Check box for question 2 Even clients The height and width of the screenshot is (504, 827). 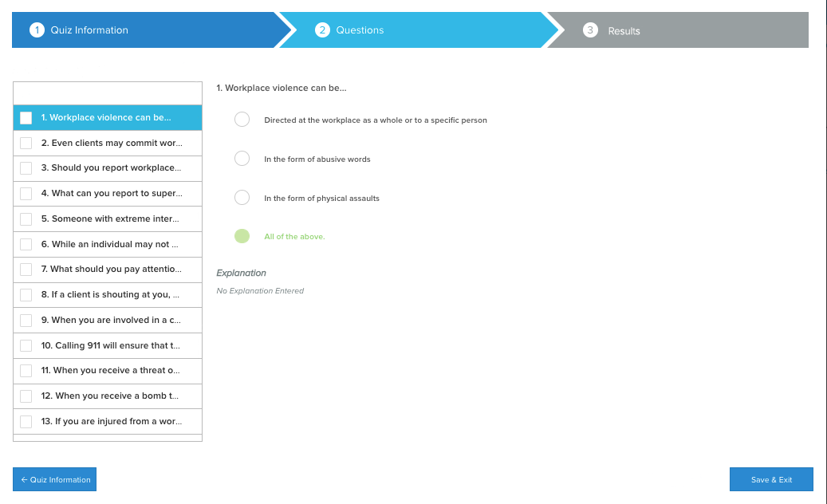point(26,143)
